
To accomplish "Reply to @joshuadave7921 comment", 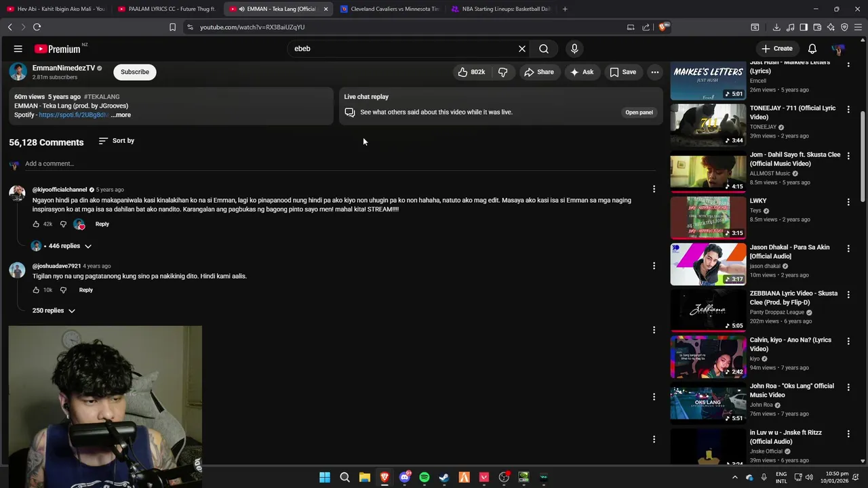I will [85, 290].
